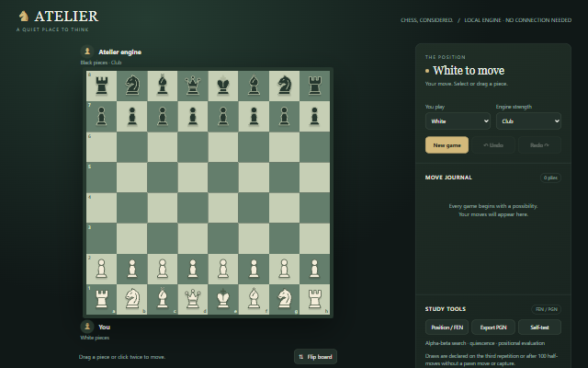The width and height of the screenshot is (588, 368).
Task: Click the Atelier knight logo icon
Action: click(24, 17)
